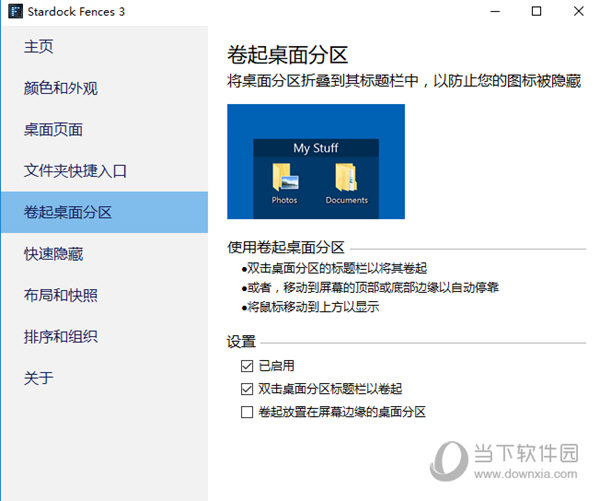Click the 使用卷起桌面分区 section header
The image size is (600, 501).
[286, 248]
